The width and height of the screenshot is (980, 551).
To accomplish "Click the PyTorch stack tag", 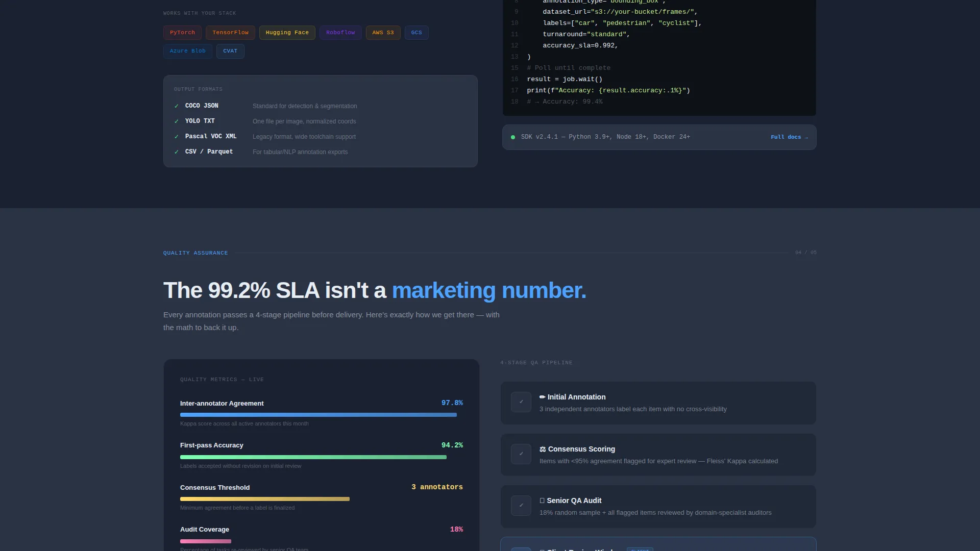I will [182, 33].
